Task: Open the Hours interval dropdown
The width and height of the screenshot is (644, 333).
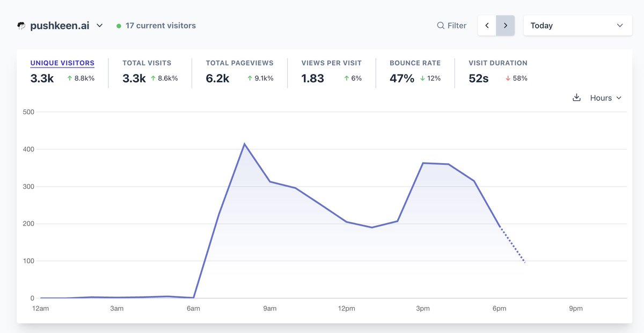Action: click(x=605, y=98)
